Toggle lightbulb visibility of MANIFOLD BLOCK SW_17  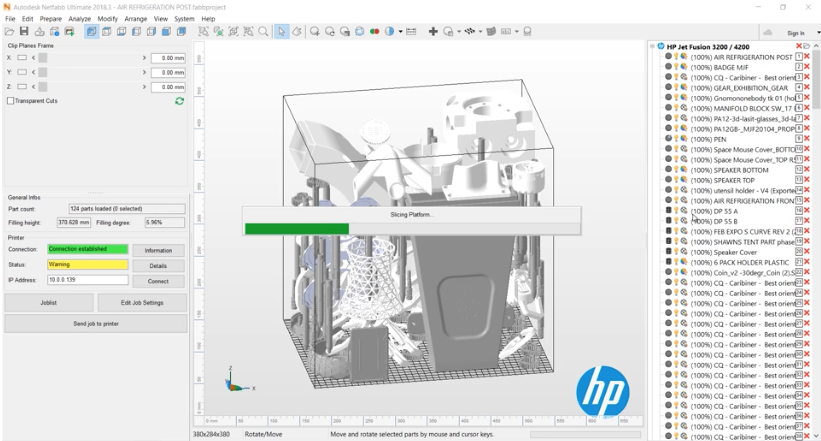676,108
